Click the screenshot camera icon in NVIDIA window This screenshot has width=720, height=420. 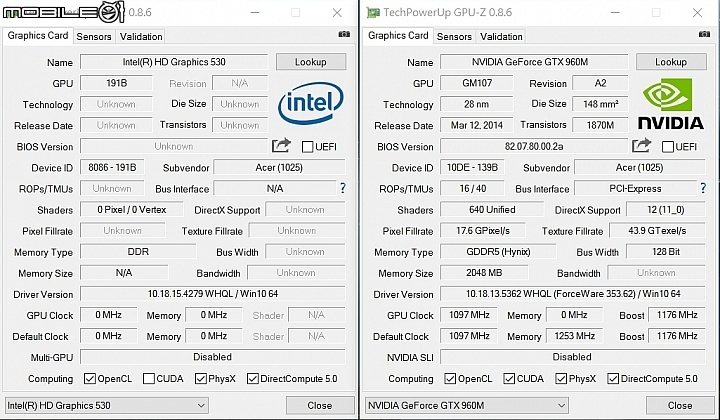click(704, 34)
